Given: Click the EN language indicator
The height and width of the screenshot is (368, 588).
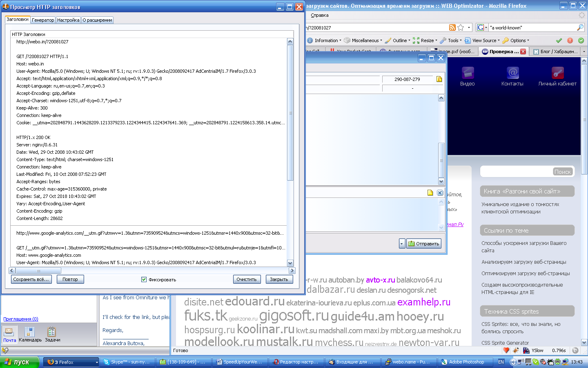Looking at the screenshot, I should click(x=501, y=362).
